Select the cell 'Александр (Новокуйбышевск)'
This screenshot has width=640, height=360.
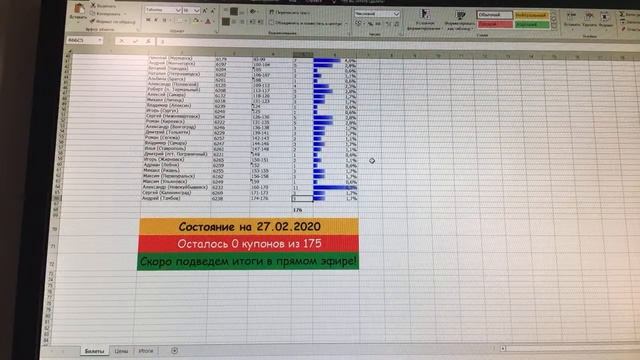pyautogui.click(x=176, y=187)
